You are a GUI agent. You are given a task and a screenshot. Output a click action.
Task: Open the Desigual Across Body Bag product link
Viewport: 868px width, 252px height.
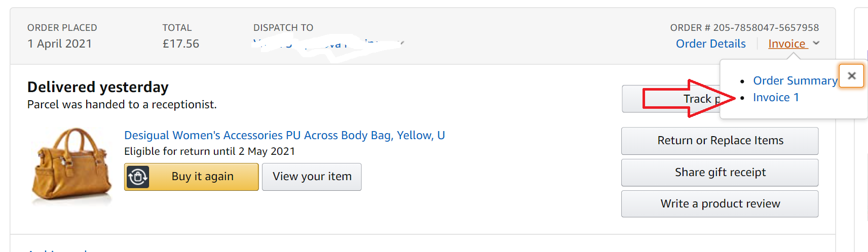click(284, 136)
